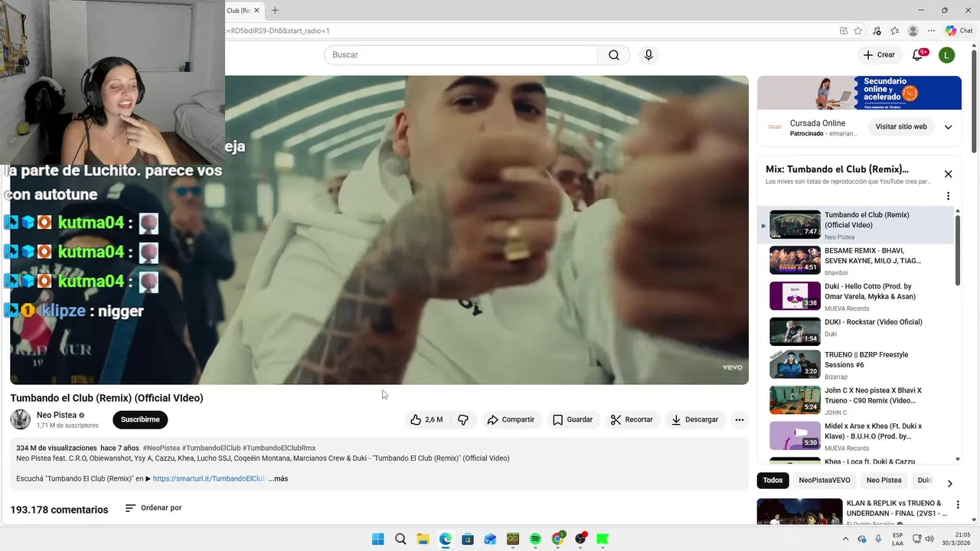Open a new browser tab

point(275,11)
